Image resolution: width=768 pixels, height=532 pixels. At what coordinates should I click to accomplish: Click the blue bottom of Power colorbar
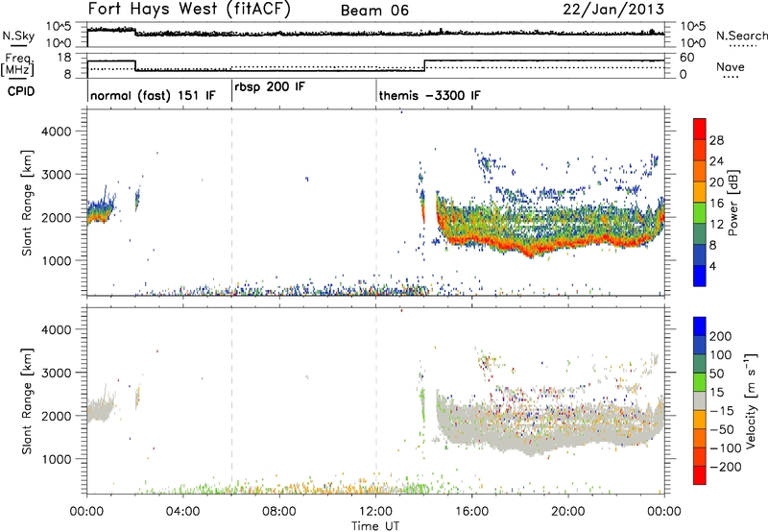[x=700, y=276]
